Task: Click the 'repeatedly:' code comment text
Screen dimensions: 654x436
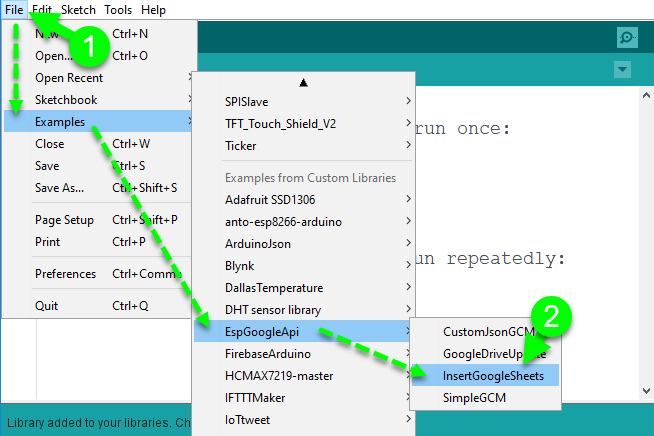Action: coord(506,259)
